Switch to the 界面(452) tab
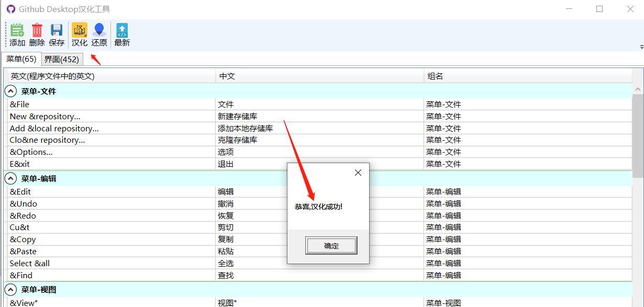This screenshot has height=307, width=644. pyautogui.click(x=61, y=59)
